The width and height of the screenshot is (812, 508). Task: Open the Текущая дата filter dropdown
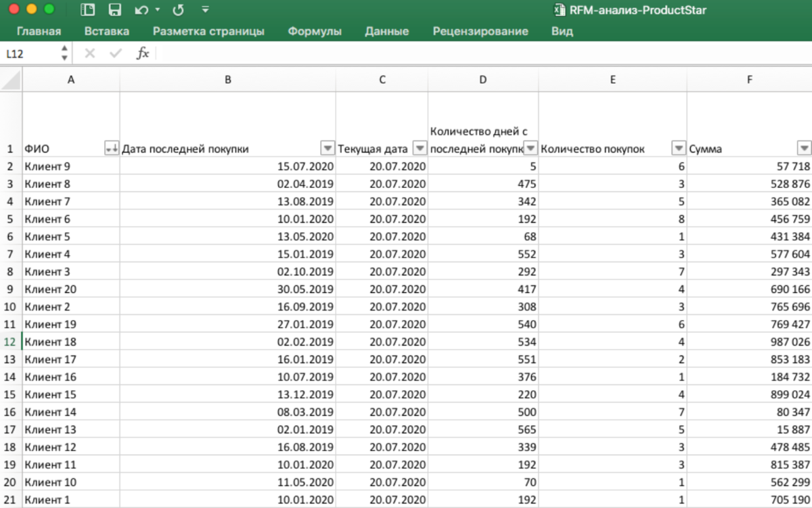pos(420,149)
